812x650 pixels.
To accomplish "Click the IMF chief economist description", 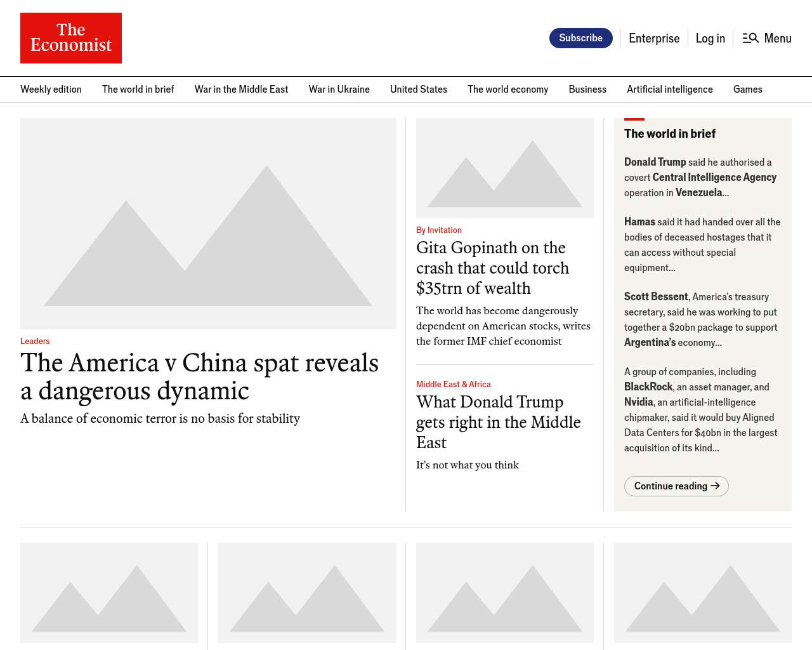I will tap(503, 326).
